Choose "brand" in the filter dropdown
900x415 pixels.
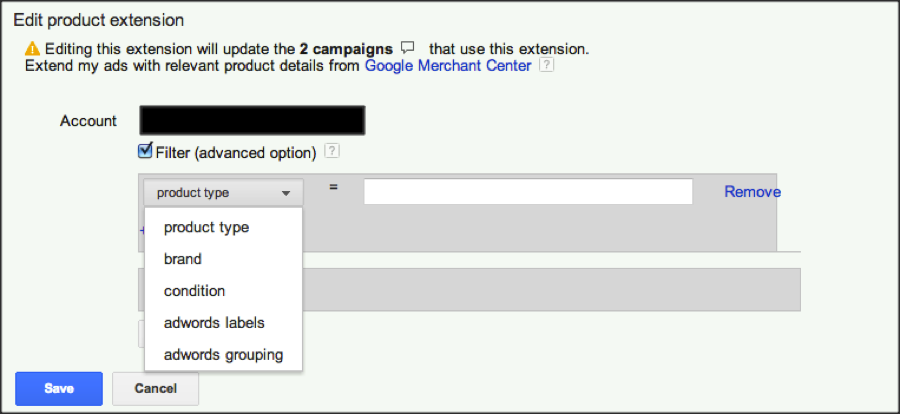pyautogui.click(x=183, y=259)
